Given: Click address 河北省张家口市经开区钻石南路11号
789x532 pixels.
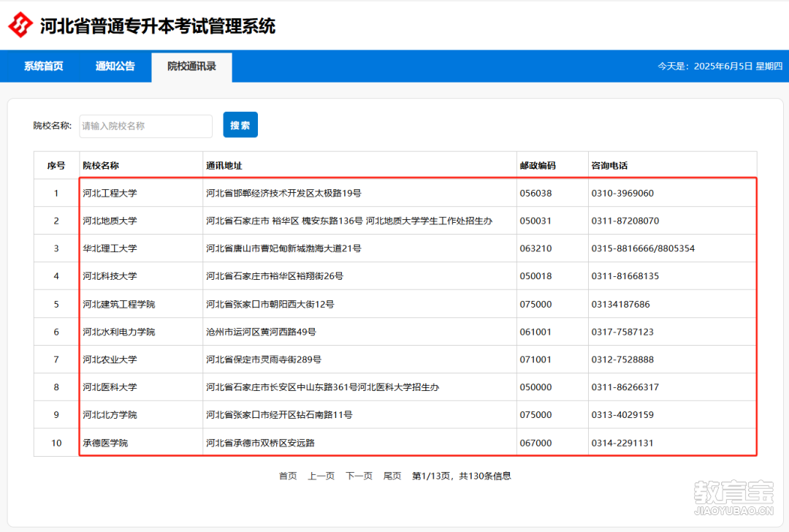Looking at the screenshot, I should coord(279,415).
